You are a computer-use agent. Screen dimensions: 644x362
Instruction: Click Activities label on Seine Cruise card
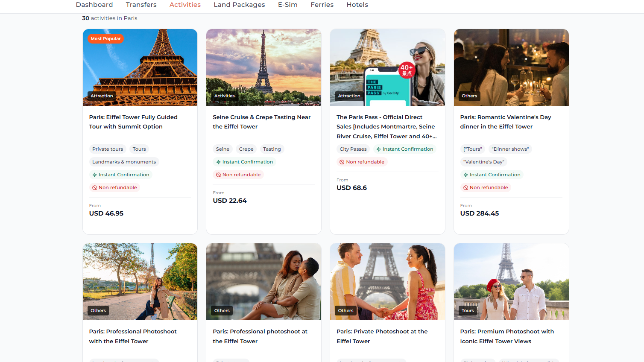225,96
